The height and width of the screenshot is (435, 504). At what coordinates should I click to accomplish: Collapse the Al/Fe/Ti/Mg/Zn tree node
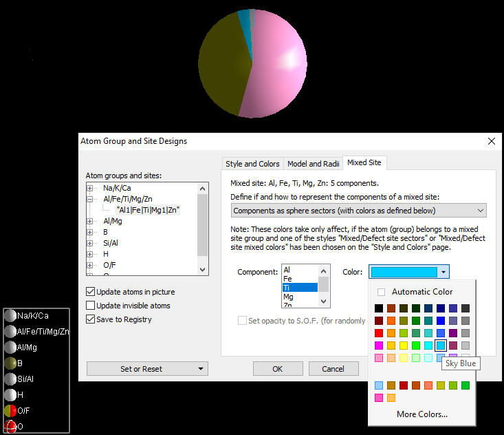tap(90, 199)
